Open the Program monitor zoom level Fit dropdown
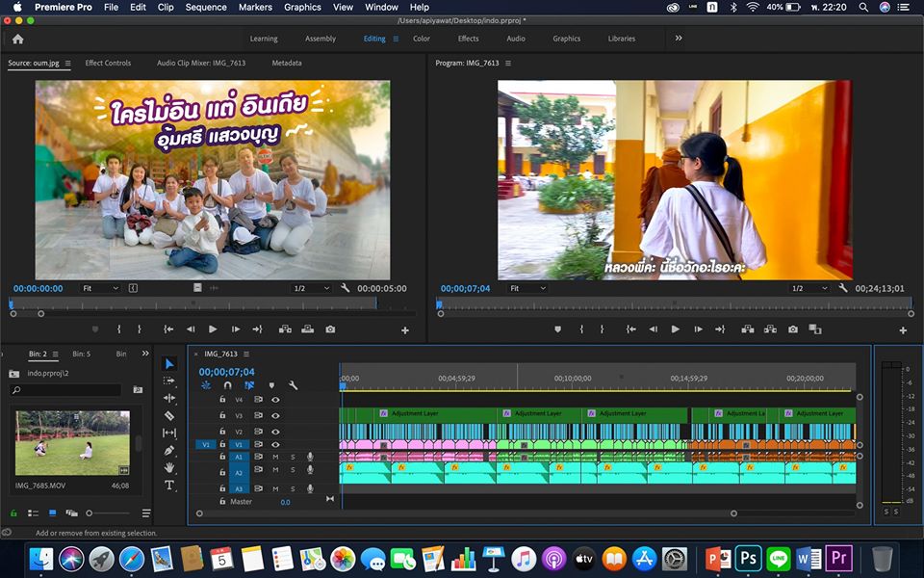This screenshot has width=924, height=578. click(528, 288)
